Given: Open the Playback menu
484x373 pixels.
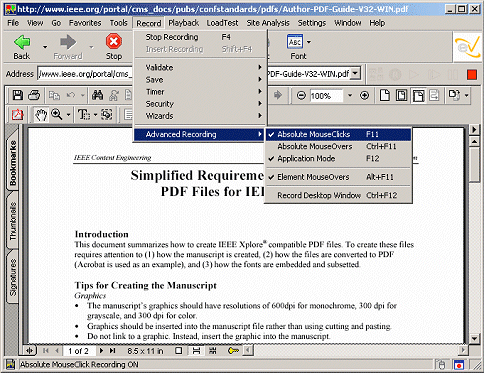Looking at the screenshot, I should (x=183, y=23).
